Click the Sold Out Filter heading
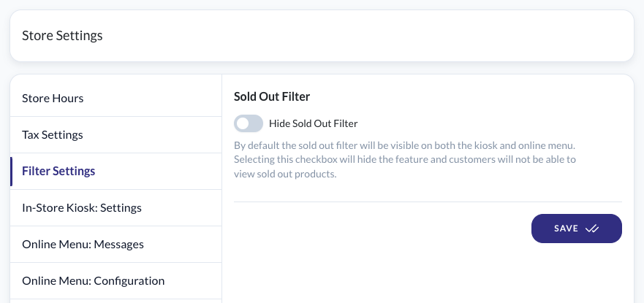The height and width of the screenshot is (303, 644). tap(272, 97)
